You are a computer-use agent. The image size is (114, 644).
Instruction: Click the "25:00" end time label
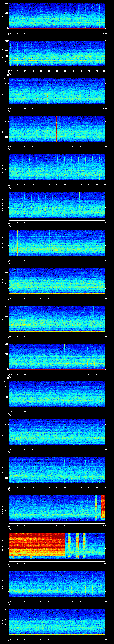click(105, 336)
